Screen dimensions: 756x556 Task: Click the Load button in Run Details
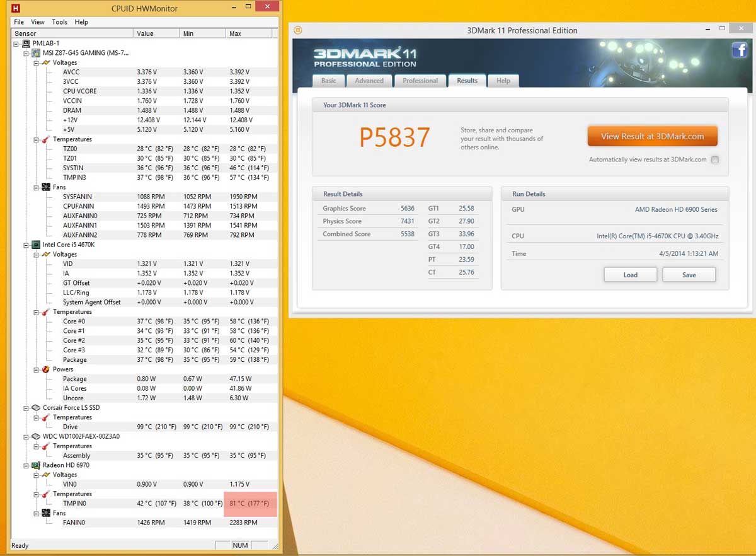(631, 275)
